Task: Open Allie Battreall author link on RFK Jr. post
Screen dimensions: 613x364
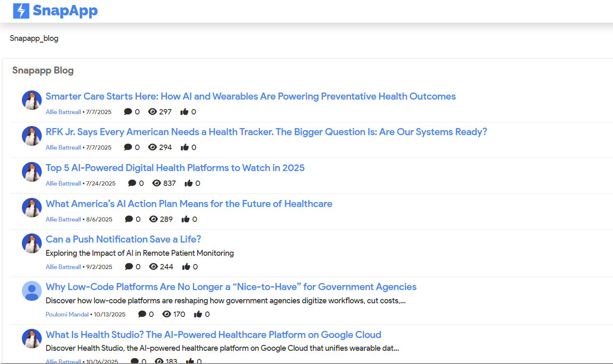Action: (x=63, y=148)
